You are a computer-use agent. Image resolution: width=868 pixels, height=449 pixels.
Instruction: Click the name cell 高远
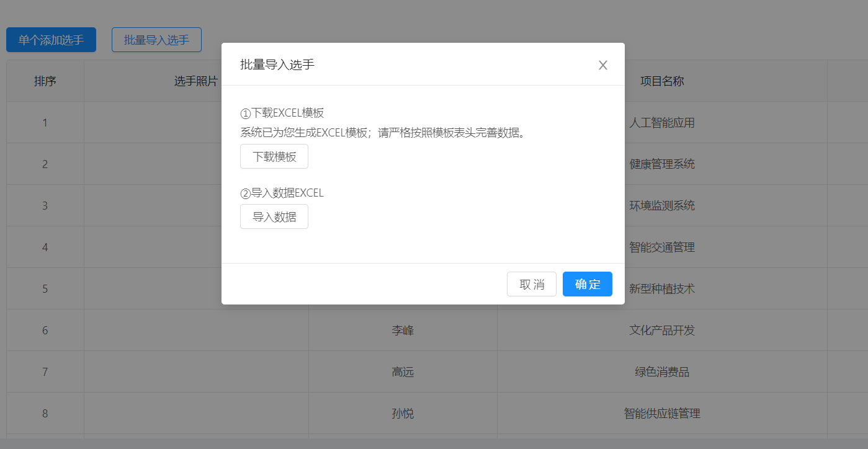coord(403,371)
